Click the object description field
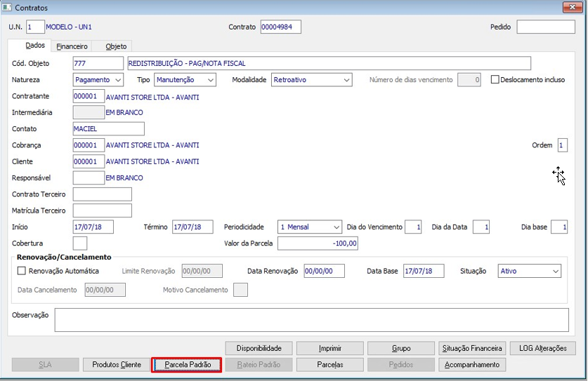The width and height of the screenshot is (588, 381). [329, 63]
